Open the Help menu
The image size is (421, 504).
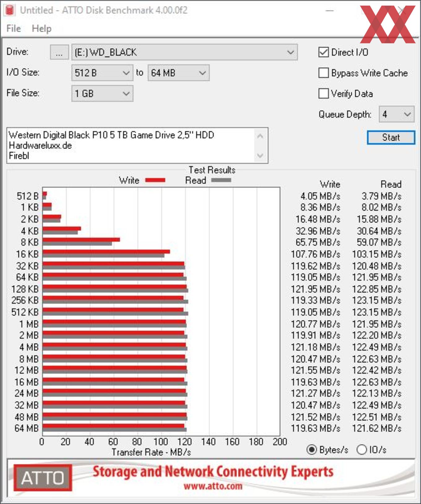click(x=41, y=28)
